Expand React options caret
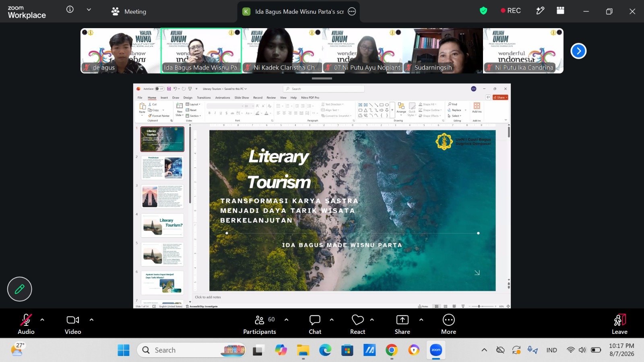644x362 pixels. [x=372, y=320]
